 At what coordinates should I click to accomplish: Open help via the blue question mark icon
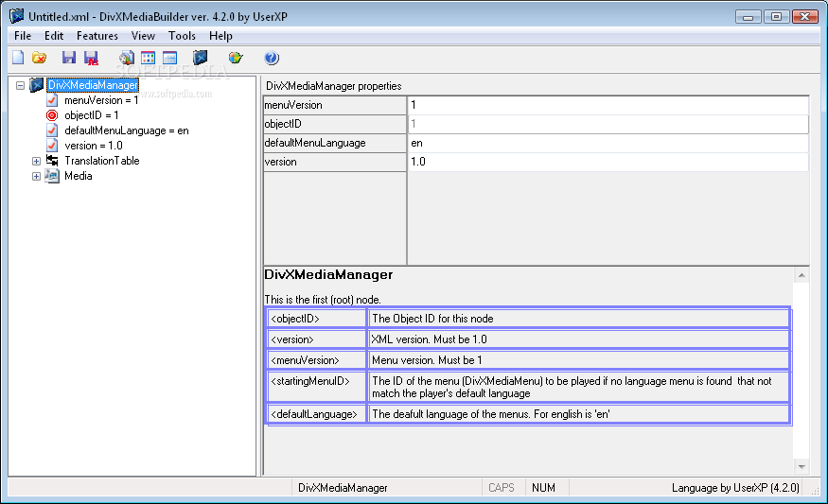[x=272, y=58]
